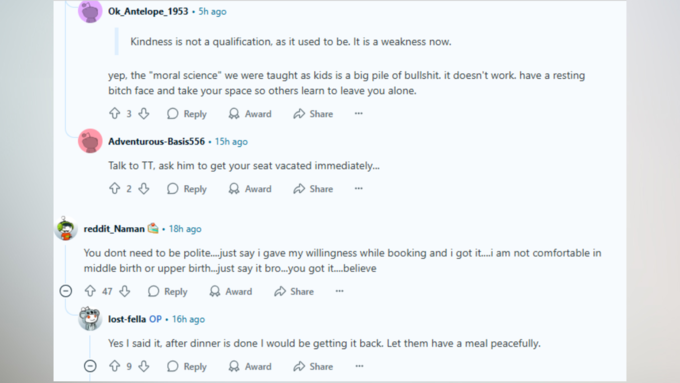Open more options menu on Adventurous-Basis556's comment
The image size is (680, 383).
pyautogui.click(x=359, y=189)
